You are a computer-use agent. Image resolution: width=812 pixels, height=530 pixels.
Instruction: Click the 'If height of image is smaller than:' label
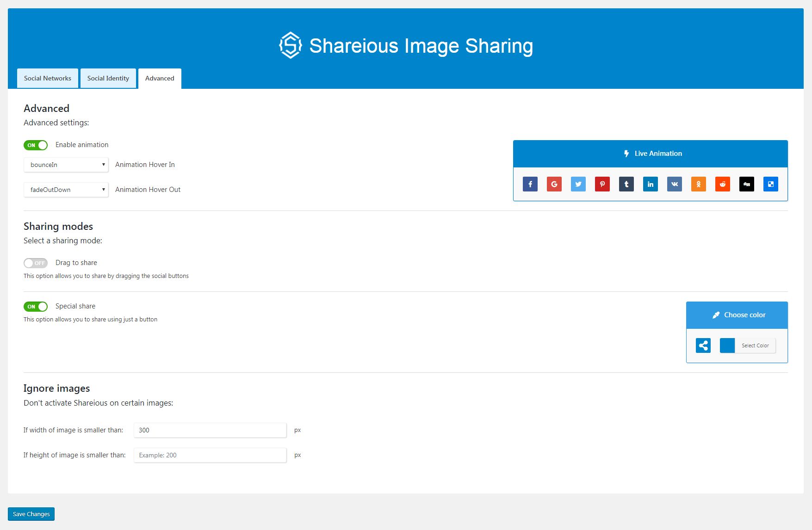coord(74,455)
